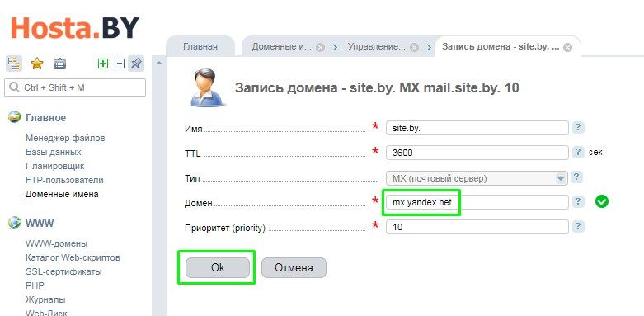
Task: Click the Приоритет (priority) input field
Action: pos(477,227)
